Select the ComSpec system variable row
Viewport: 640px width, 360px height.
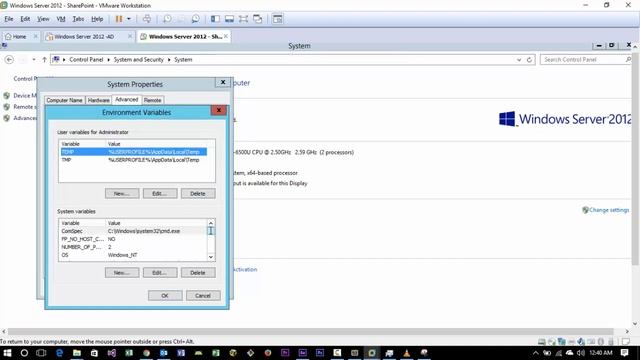click(x=133, y=231)
